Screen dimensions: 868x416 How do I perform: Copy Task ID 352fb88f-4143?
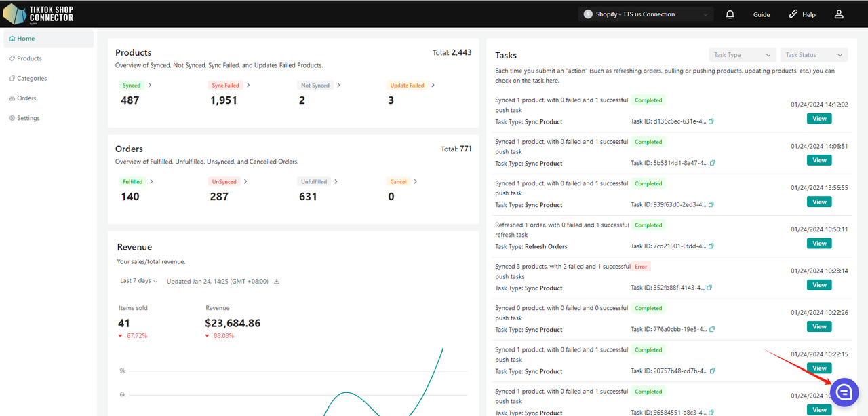[710, 288]
